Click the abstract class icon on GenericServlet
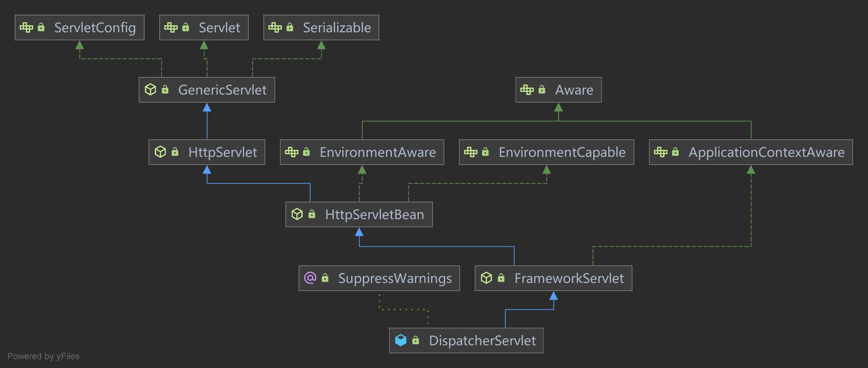 [x=150, y=90]
